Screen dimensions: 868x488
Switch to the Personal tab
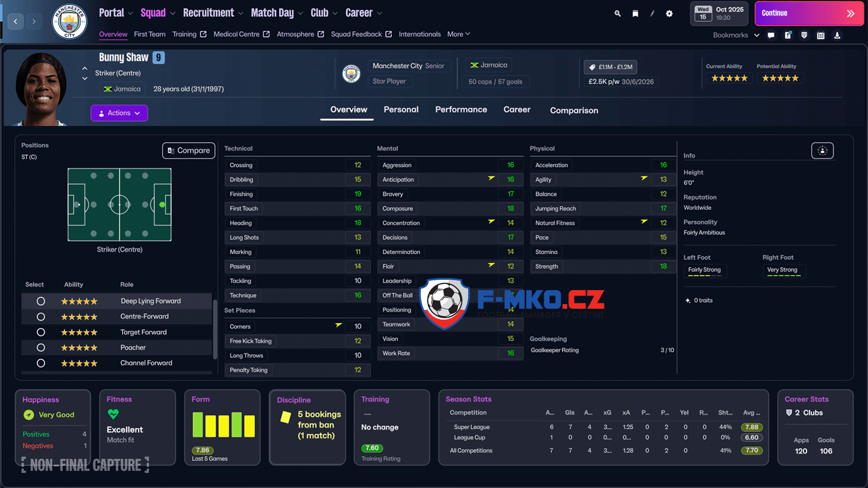401,110
